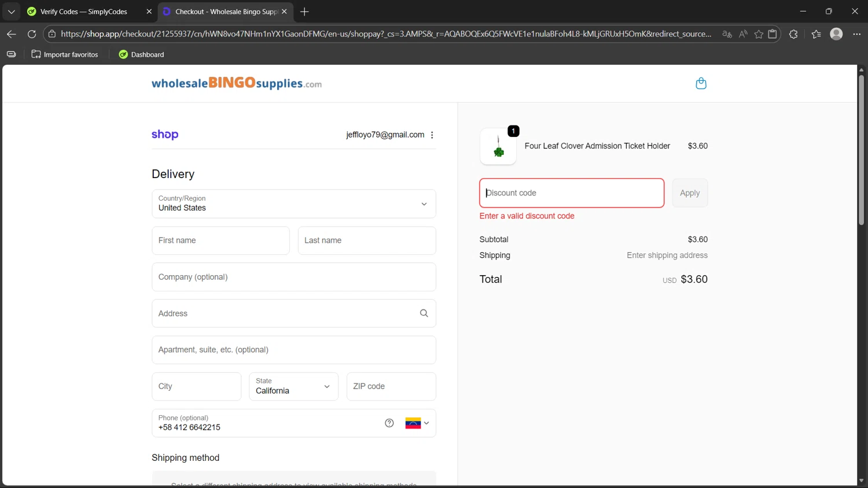Click the address search magnifier icon
Screen dimensions: 868x488
(x=424, y=313)
